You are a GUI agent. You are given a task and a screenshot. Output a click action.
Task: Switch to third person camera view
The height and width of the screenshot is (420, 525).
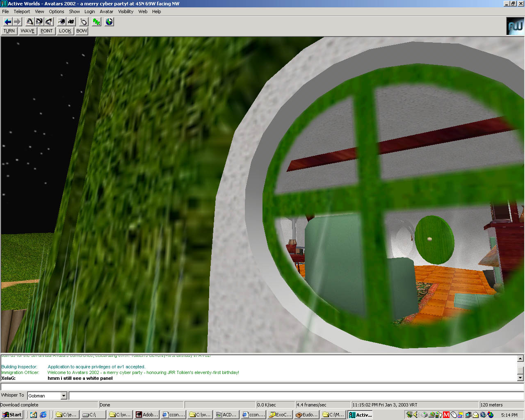[x=71, y=22]
